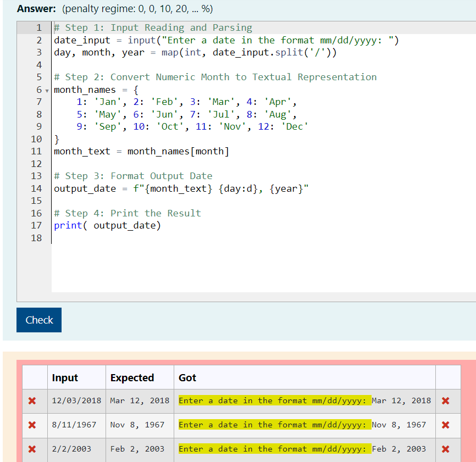This screenshot has width=476, height=462.
Task: Click code line with 'May' through 'Aug'
Action: coord(186,114)
